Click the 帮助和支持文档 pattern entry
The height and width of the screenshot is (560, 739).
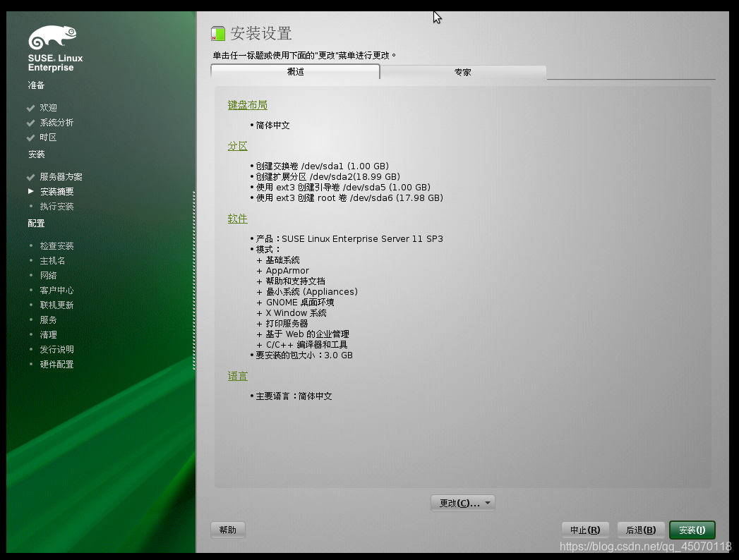[295, 281]
